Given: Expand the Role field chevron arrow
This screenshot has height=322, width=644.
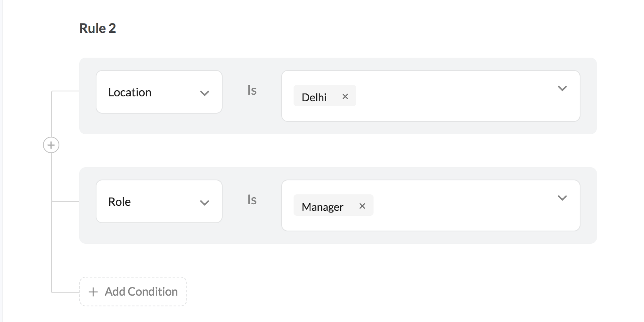Looking at the screenshot, I should tap(204, 203).
